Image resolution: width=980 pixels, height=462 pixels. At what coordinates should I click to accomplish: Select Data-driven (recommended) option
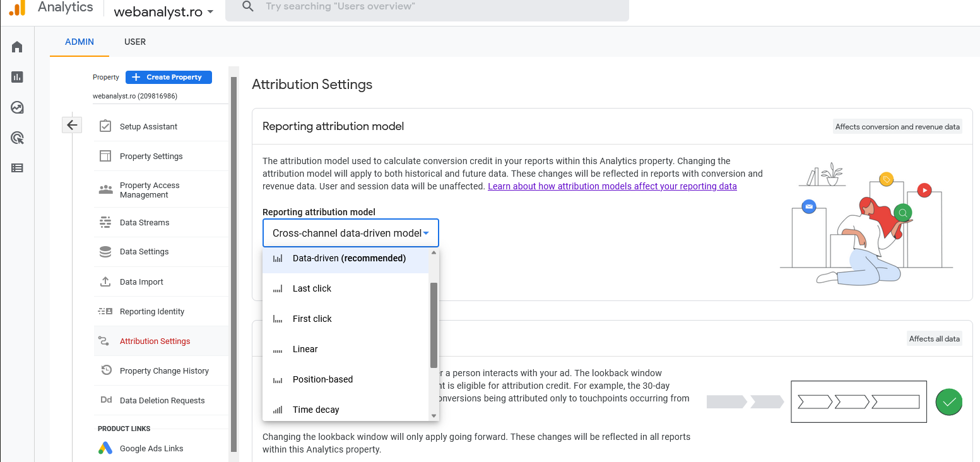[346, 258]
